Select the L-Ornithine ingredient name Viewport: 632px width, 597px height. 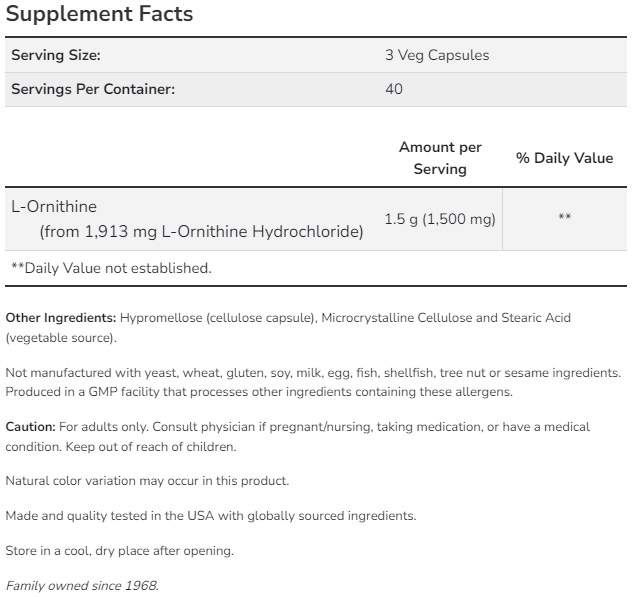click(54, 206)
